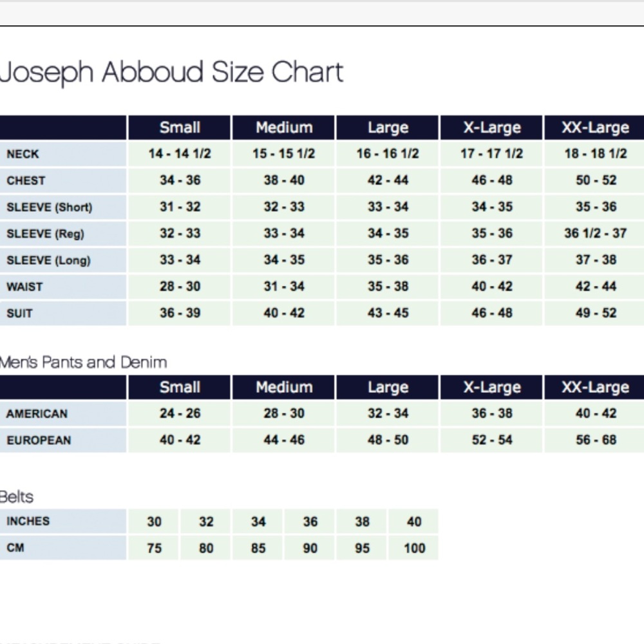Screen dimensions: 644x644
Task: Select XX-Large waist value 42 - 44
Action: tap(596, 287)
